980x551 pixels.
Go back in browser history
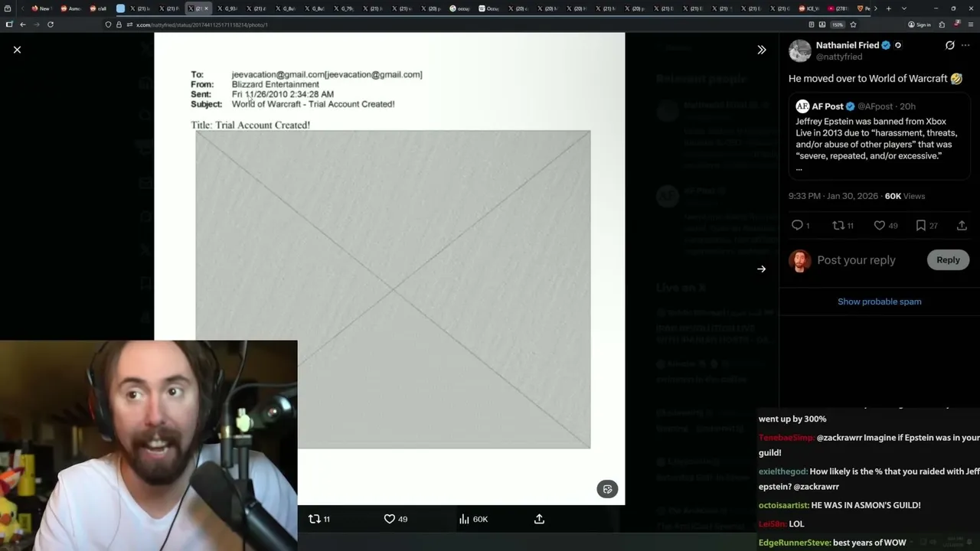tap(23, 24)
